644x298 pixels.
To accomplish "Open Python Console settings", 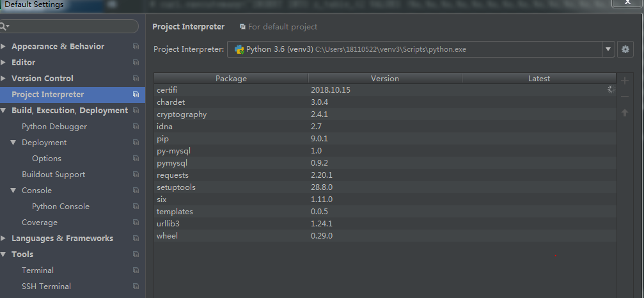I will tap(61, 207).
